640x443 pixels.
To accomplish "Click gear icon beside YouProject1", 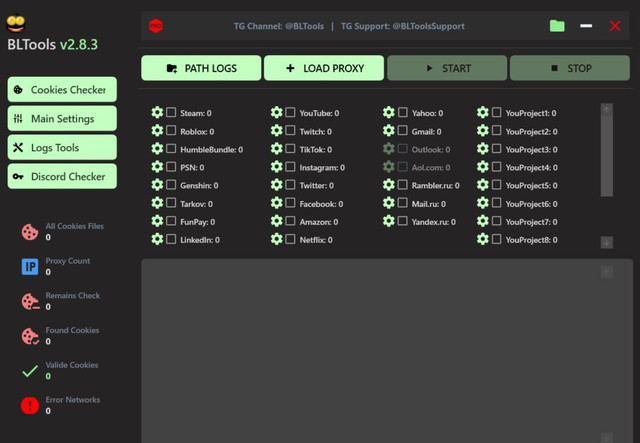I will point(483,113).
